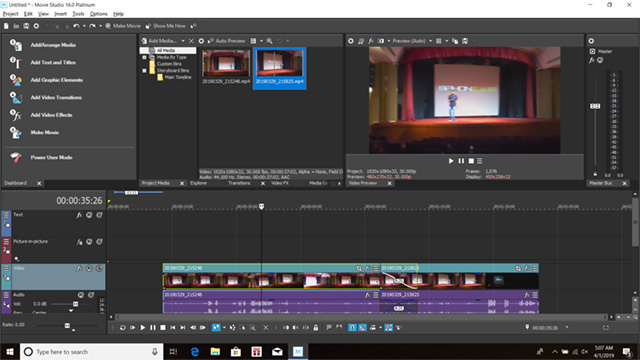Click the New Project icon in the main toolbar
640x360 pixels.
pos(6,26)
